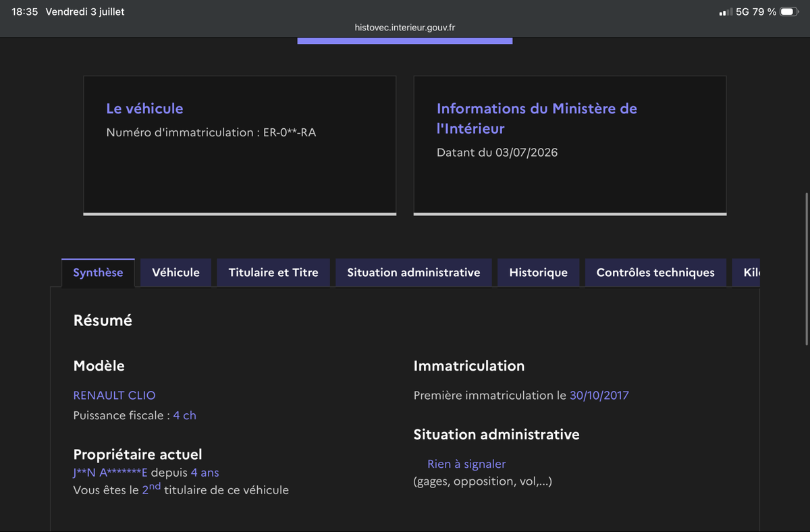Screen dimensions: 810x532
Task: Open the Titulaire et Titre tab
Action: (x=273, y=273)
